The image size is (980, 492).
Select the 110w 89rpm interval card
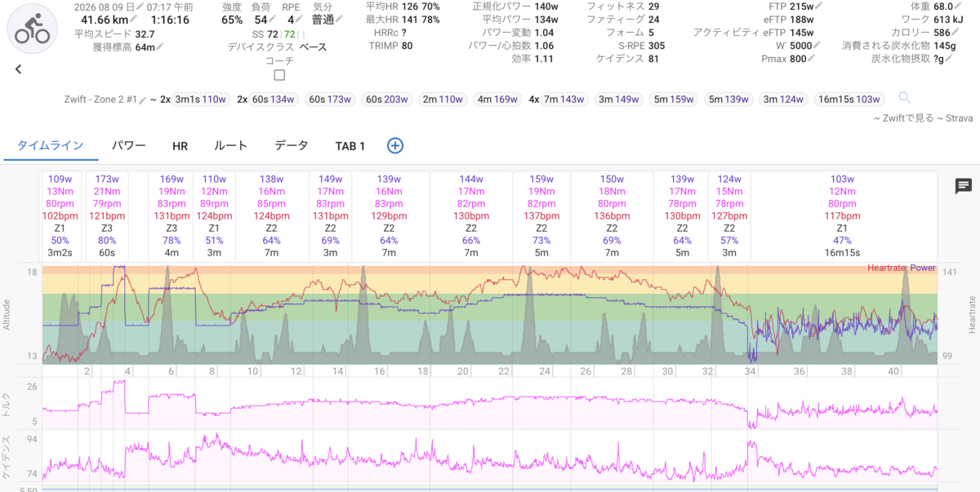(x=214, y=216)
